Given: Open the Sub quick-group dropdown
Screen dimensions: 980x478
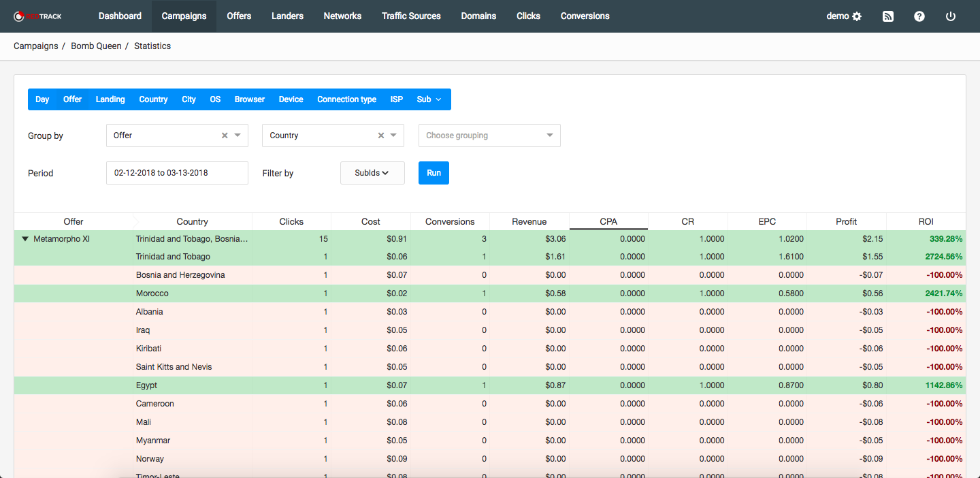Looking at the screenshot, I should click(429, 99).
